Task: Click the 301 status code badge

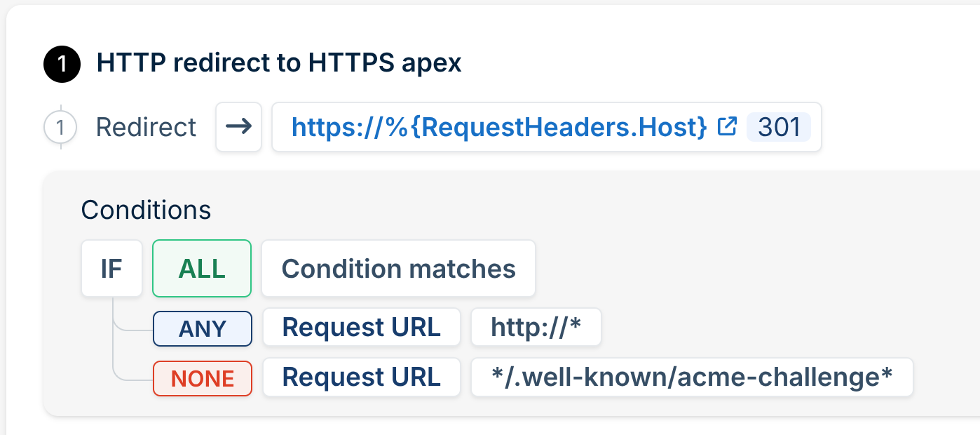Action: coord(779,127)
